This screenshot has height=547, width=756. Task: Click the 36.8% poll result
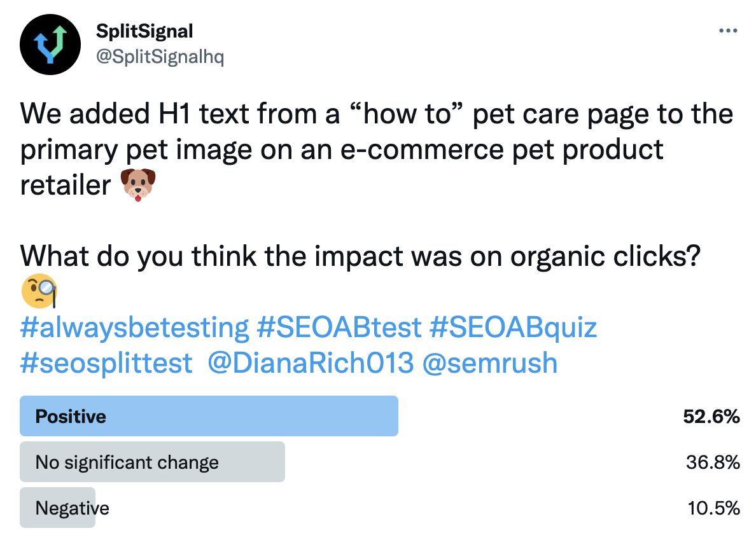713,462
